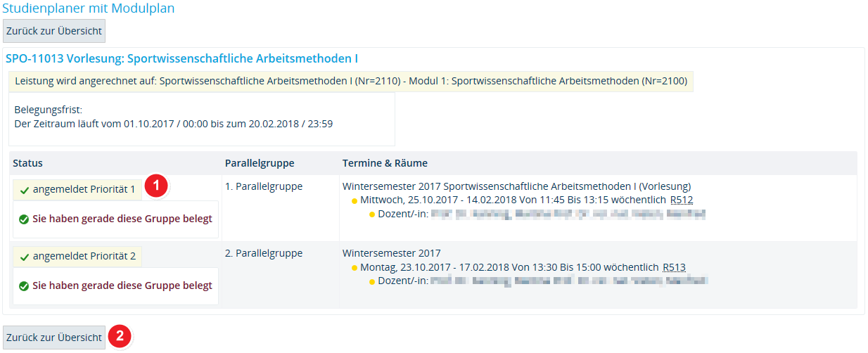Click the top Zurück zur Übersicht button
The width and height of the screenshot is (868, 353).
[54, 31]
